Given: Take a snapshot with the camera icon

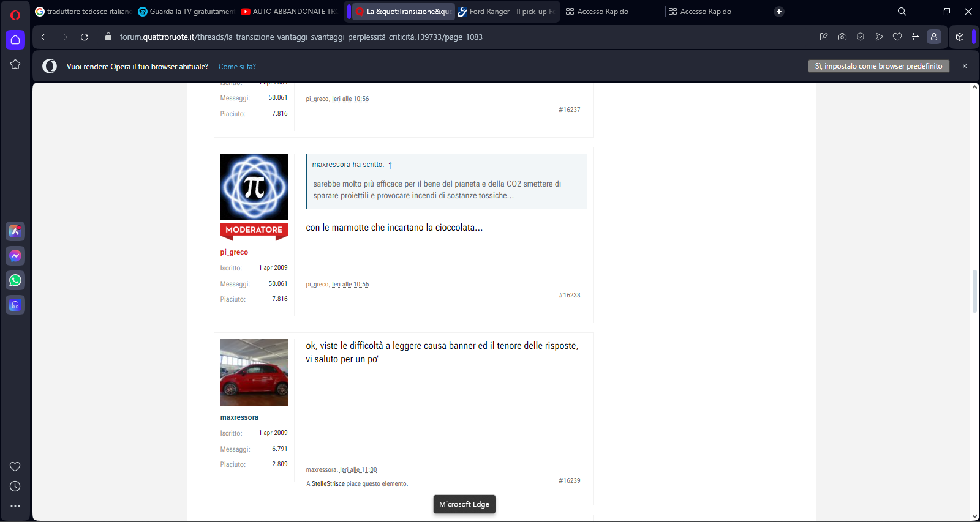Looking at the screenshot, I should 842,37.
